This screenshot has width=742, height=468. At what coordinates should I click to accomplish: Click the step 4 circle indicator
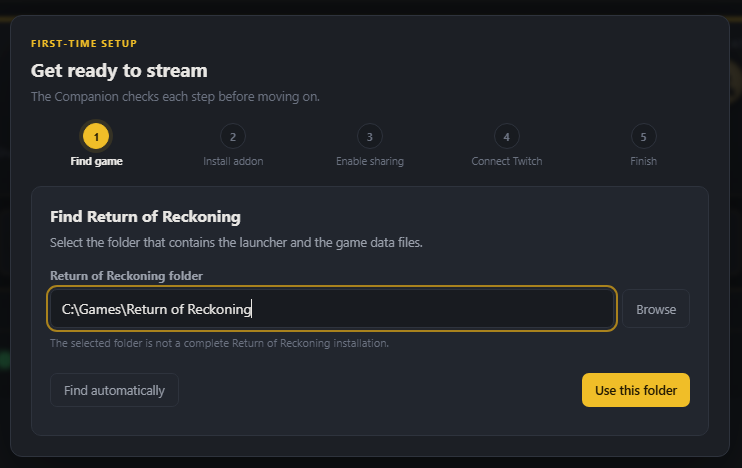coord(506,137)
